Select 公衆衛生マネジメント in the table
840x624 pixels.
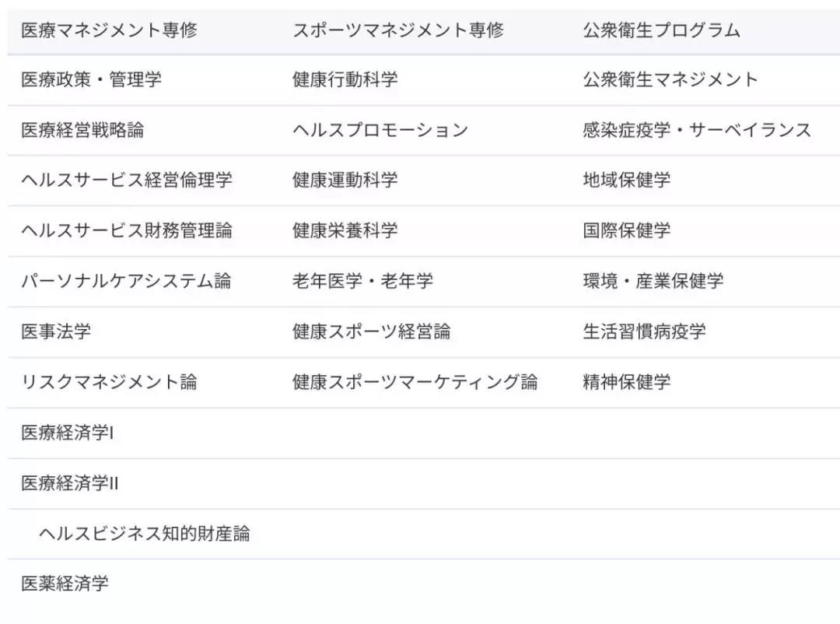[x=670, y=80]
